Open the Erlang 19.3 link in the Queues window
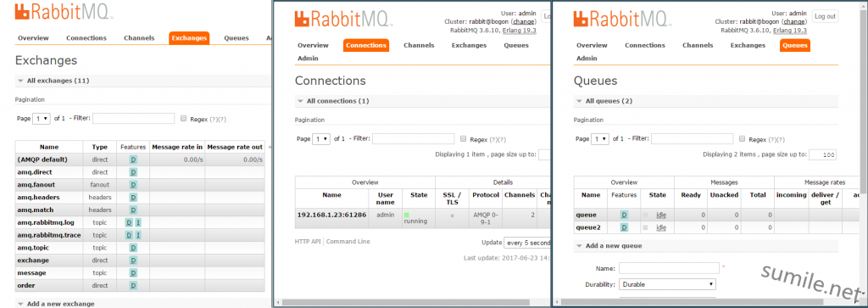The image size is (868, 308). click(x=789, y=31)
